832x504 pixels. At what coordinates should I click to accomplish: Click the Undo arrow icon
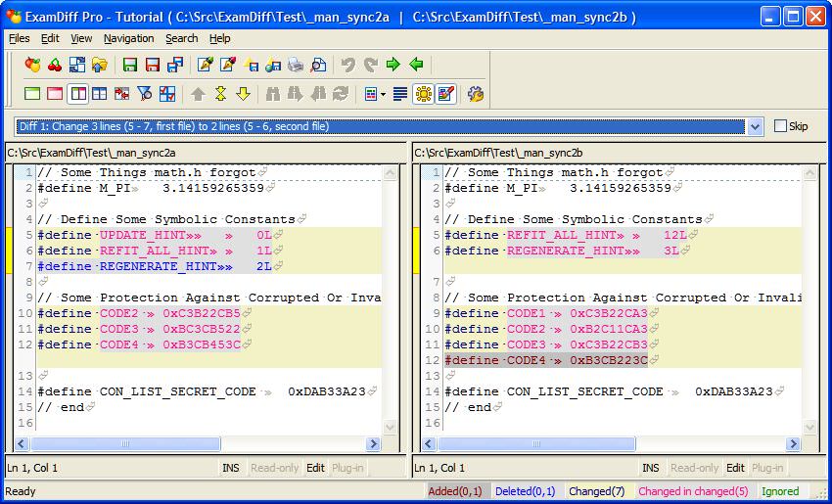click(348, 65)
